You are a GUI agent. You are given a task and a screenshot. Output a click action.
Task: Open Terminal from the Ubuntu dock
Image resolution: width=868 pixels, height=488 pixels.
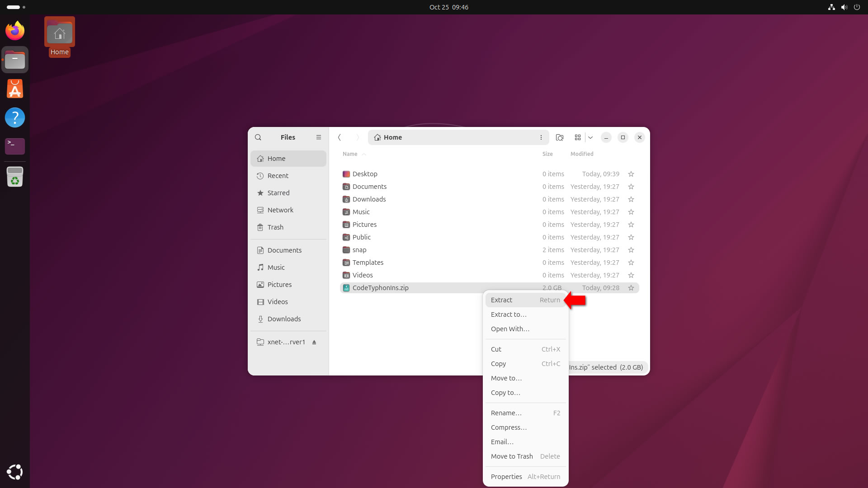click(15, 146)
